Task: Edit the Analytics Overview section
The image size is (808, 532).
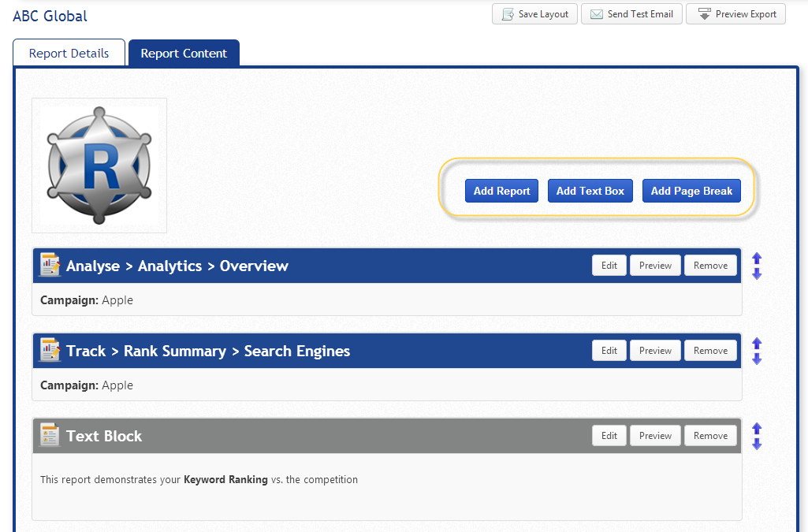Action: (x=609, y=266)
